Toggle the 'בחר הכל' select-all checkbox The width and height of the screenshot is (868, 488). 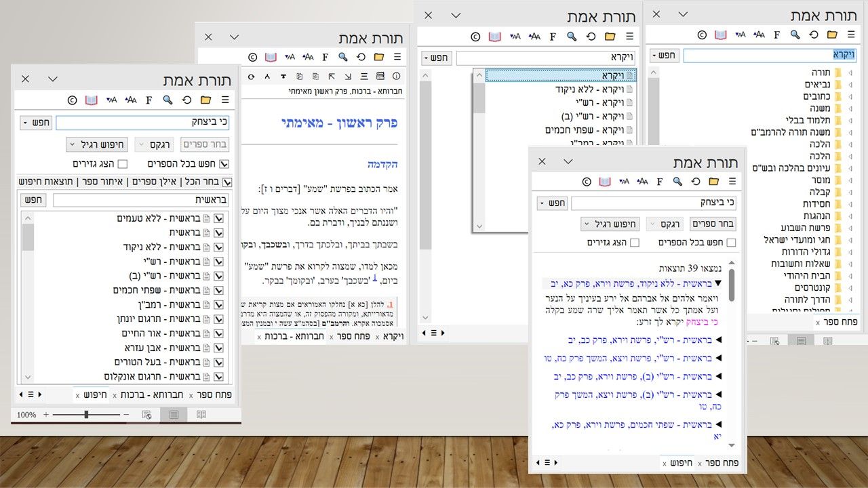coord(227,182)
